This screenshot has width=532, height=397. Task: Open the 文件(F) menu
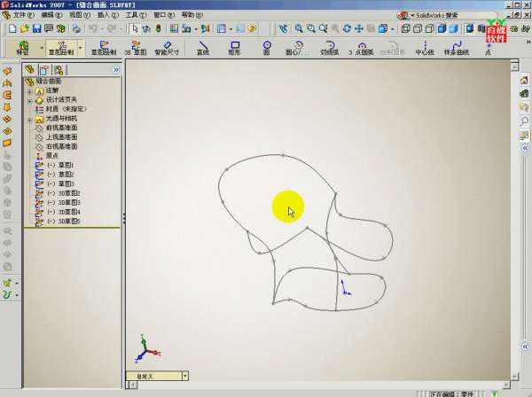point(23,15)
